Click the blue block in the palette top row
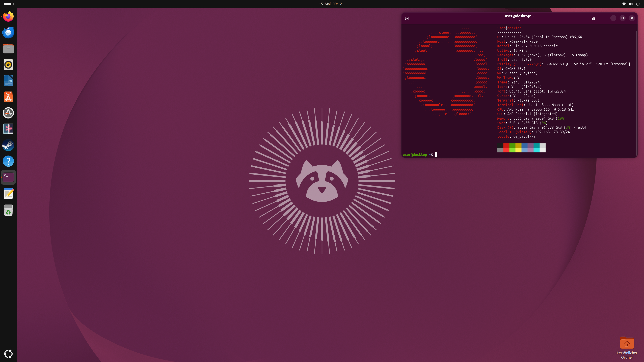 click(x=524, y=145)
